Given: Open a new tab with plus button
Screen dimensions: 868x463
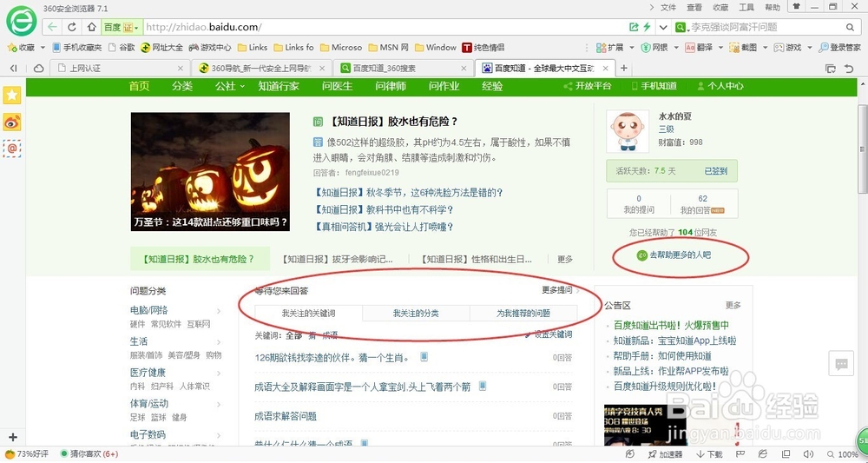Looking at the screenshot, I should (624, 68).
